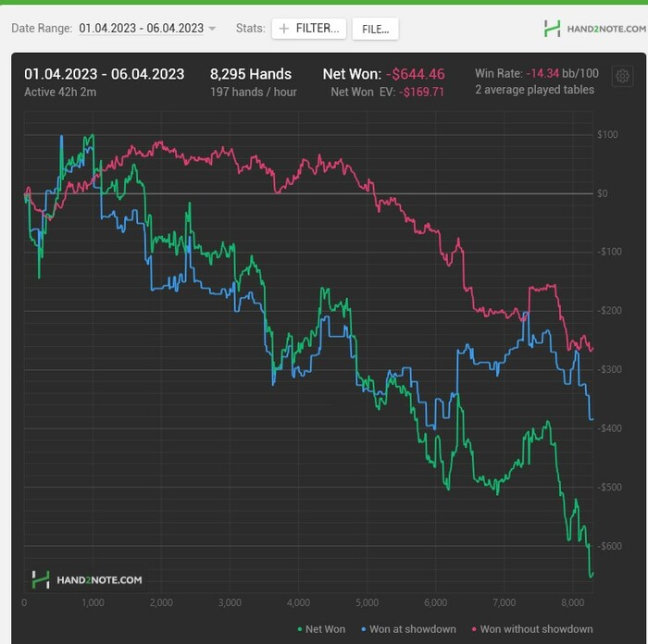Click the 8,295 Hands header stat
This screenshot has width=648, height=644.
[x=251, y=74]
